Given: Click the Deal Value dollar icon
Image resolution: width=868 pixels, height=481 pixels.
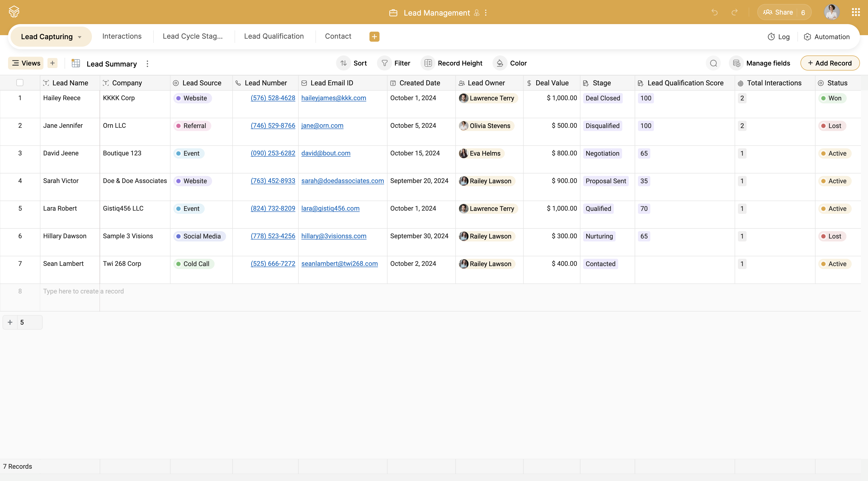Looking at the screenshot, I should 529,83.
